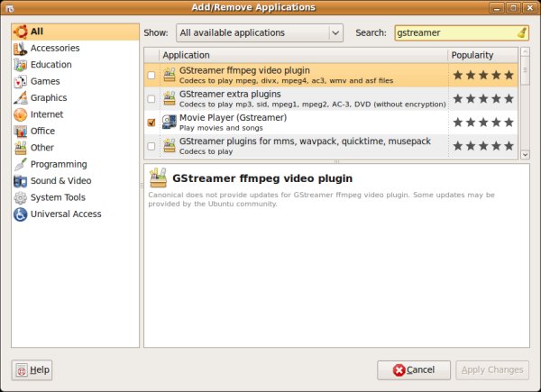Clear the search field with the broom icon

[x=522, y=32]
